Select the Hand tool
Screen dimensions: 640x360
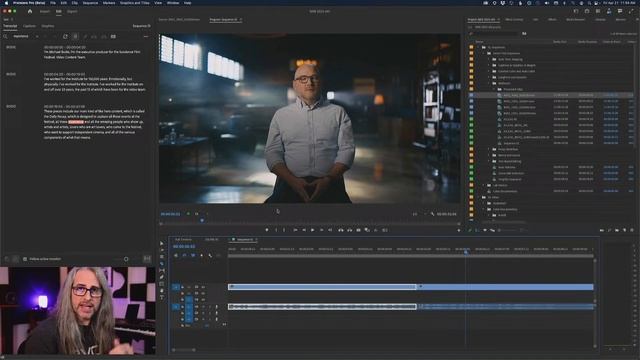162,291
